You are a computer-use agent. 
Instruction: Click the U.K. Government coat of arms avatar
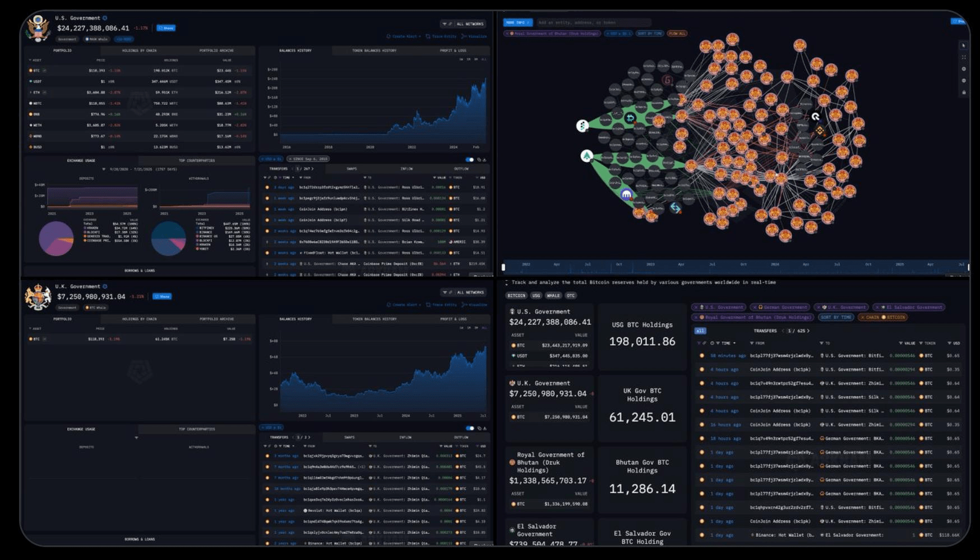click(x=38, y=297)
